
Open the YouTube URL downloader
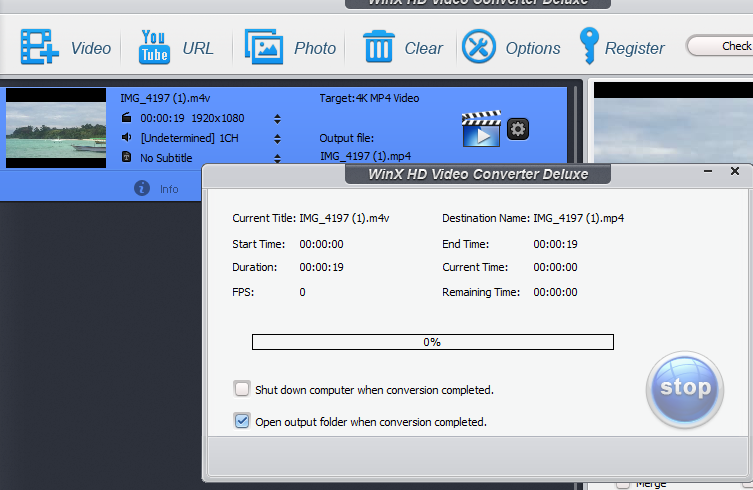coord(154,47)
